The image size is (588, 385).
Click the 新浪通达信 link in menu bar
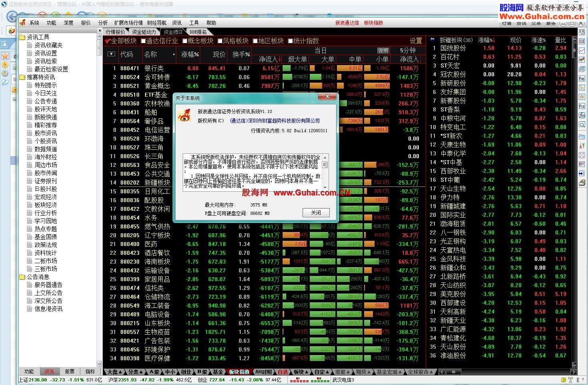347,23
